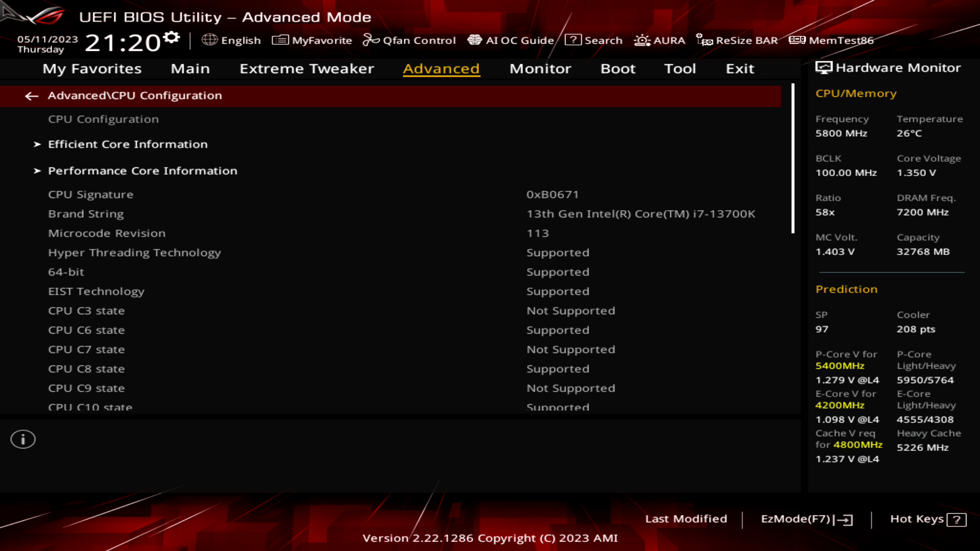Click CPU Signature row label

point(90,194)
